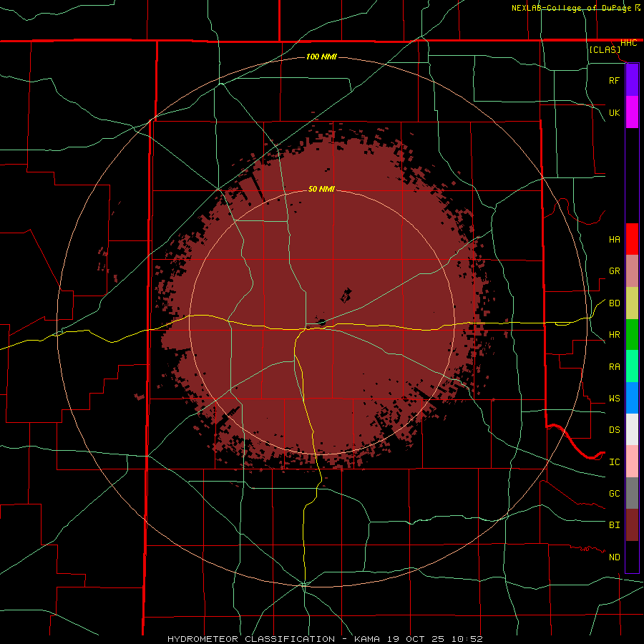Click the ND legend label

coord(614,557)
